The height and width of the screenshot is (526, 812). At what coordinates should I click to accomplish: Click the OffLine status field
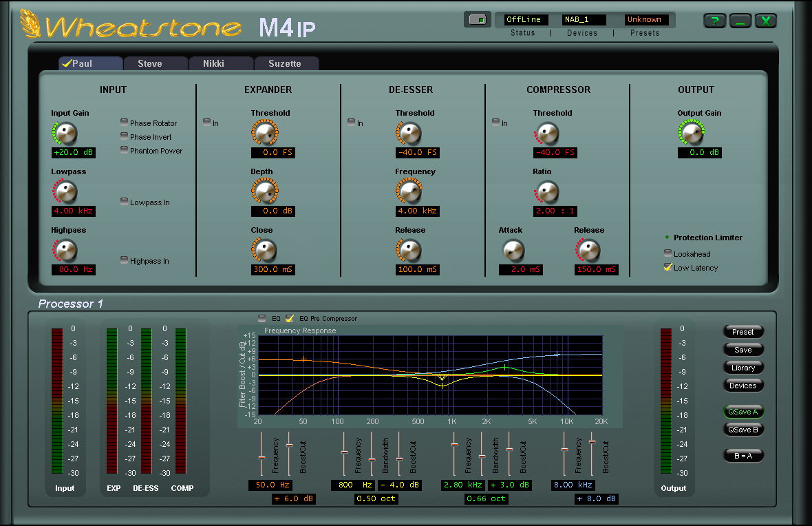526,20
